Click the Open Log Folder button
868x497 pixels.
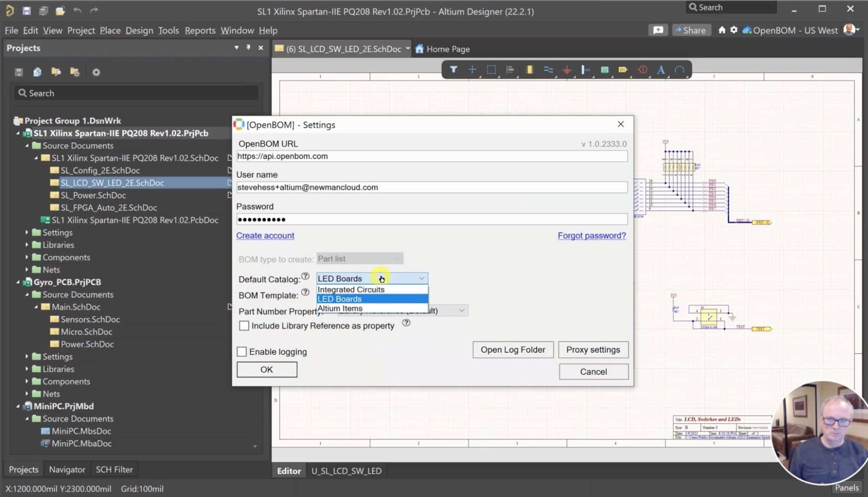(513, 350)
